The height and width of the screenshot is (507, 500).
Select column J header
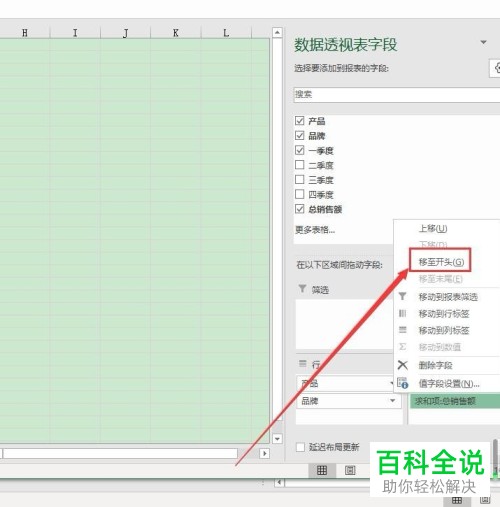125,33
